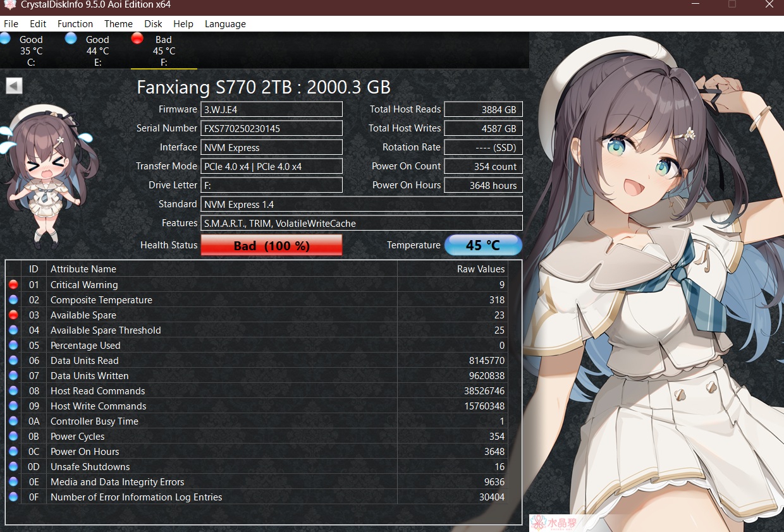Click the Fanxiang S770 2TB drive title
This screenshot has height=532, width=784.
click(264, 87)
